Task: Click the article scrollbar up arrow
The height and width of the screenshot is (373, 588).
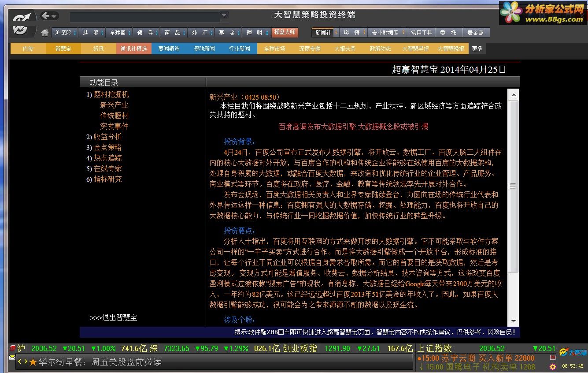Action: [x=513, y=94]
